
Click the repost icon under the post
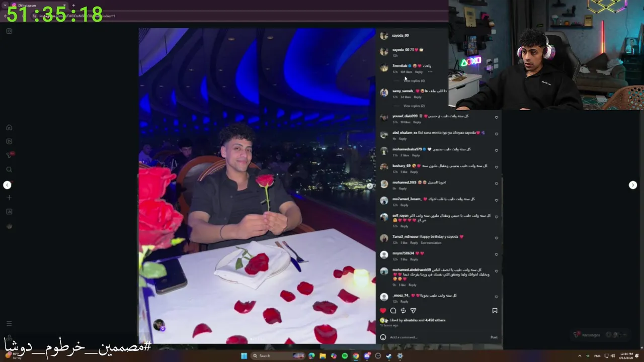403,311
